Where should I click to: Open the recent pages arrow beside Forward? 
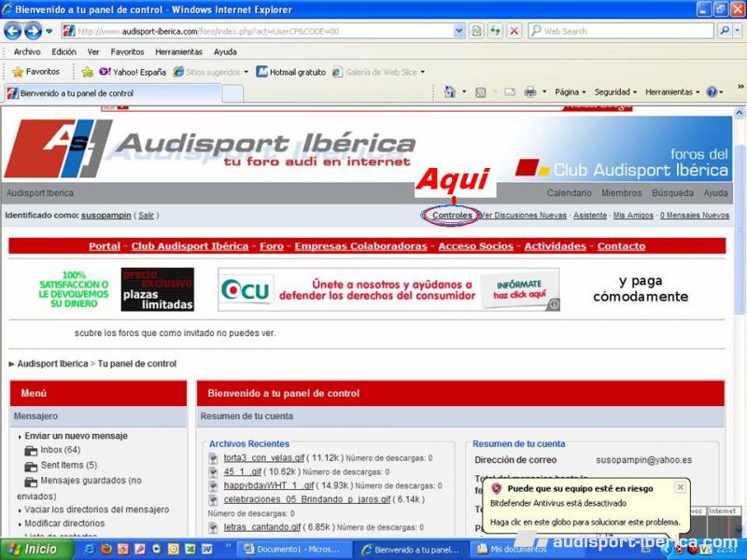pyautogui.click(x=49, y=32)
